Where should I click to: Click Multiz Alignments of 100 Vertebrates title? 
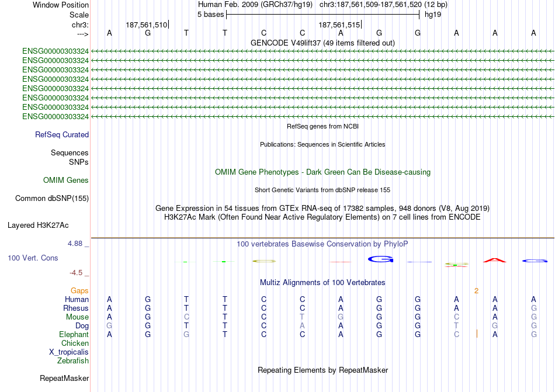(x=322, y=283)
